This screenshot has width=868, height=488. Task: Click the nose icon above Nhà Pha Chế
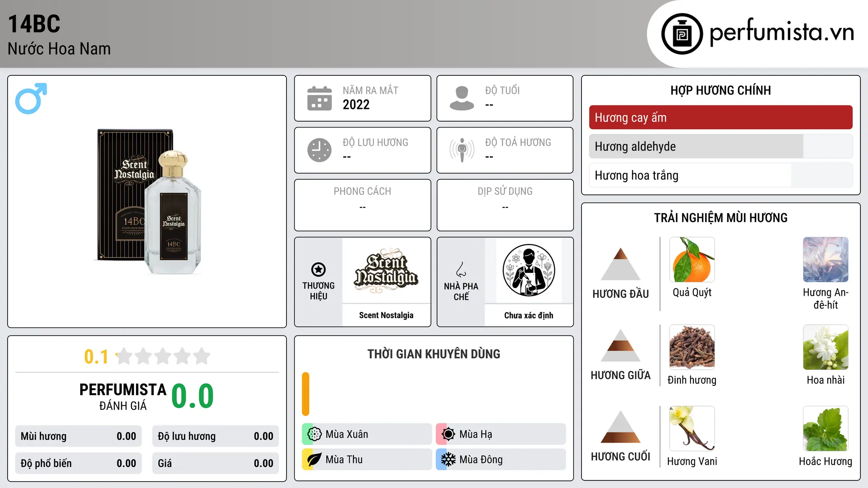[x=461, y=270]
